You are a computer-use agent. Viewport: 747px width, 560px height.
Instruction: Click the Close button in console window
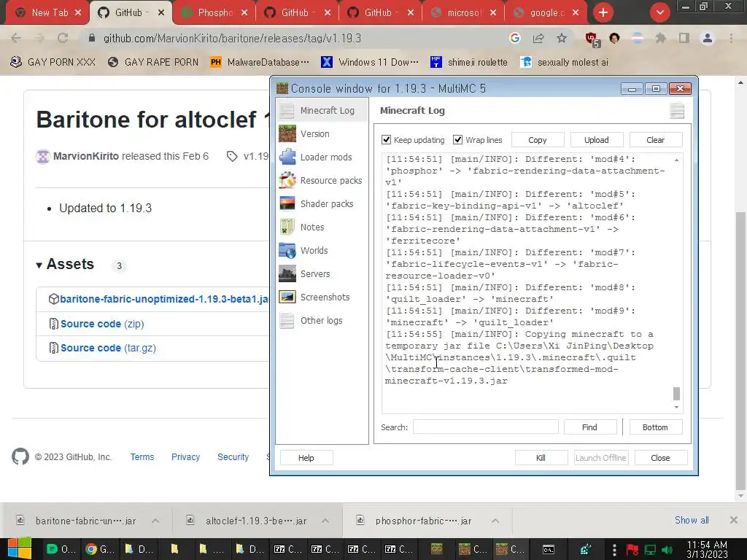point(661,458)
